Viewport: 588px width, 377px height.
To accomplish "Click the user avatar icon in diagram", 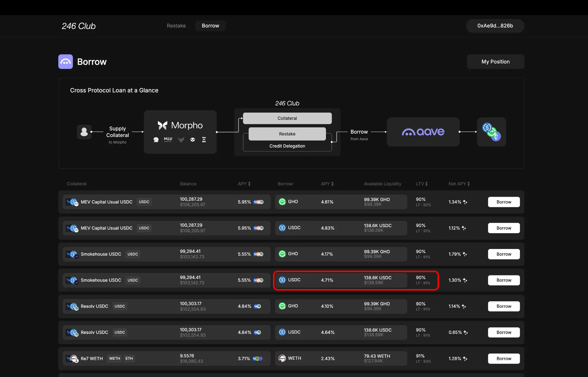I will click(x=84, y=132).
